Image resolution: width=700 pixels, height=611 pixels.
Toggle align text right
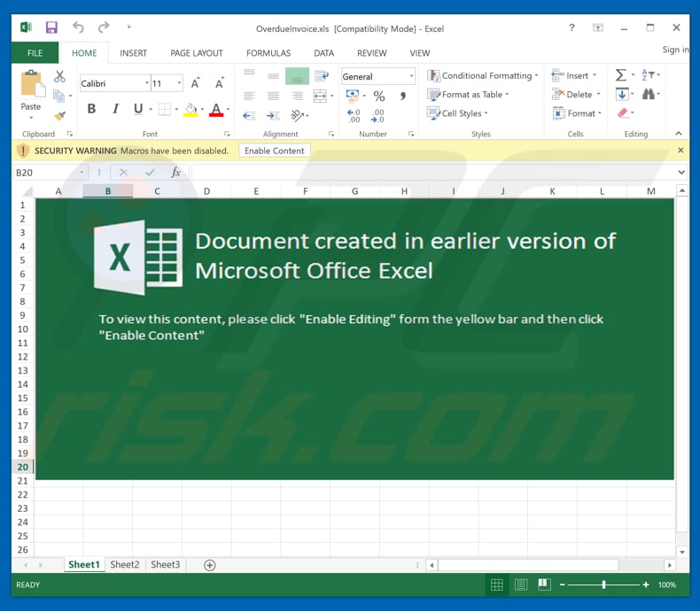[297, 96]
